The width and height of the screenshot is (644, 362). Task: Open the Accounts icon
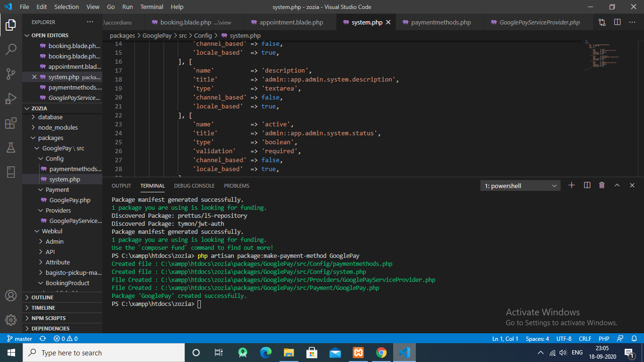tap(11, 296)
